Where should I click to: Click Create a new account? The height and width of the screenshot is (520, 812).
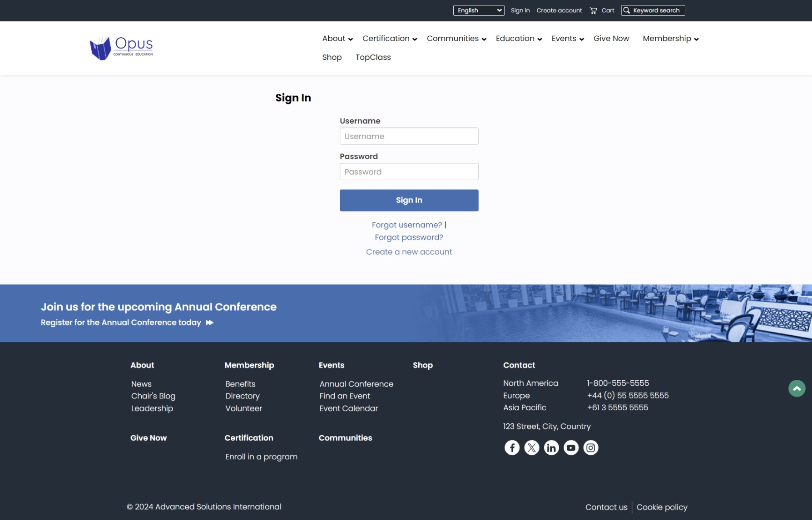point(408,251)
